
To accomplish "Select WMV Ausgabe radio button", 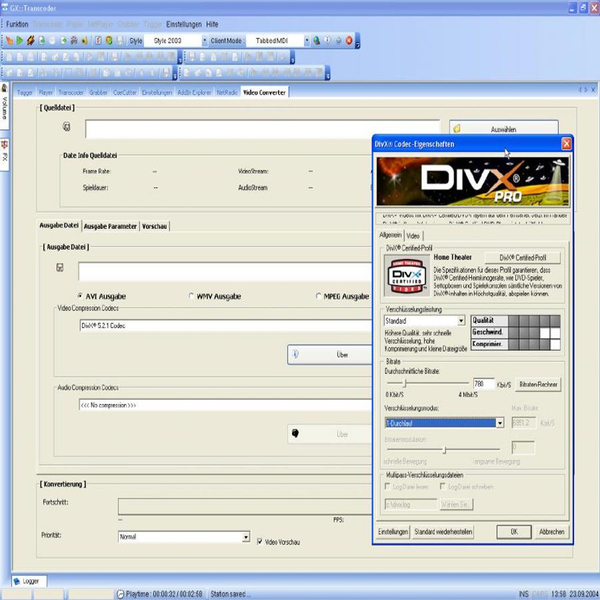I will click(191, 296).
